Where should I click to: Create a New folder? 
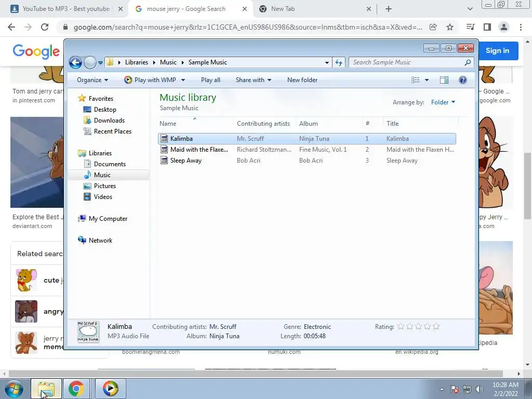pyautogui.click(x=302, y=80)
